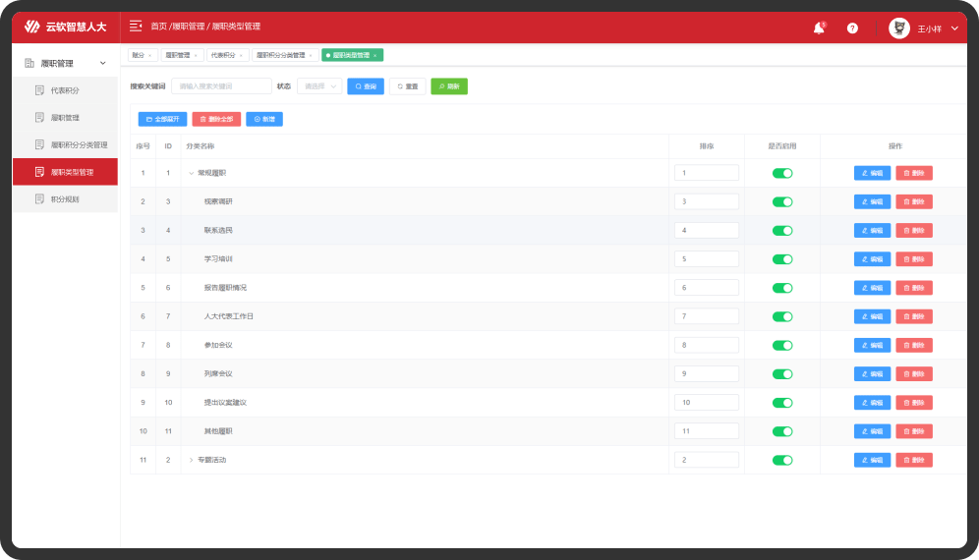Open 履职管理 submenu item in sidebar
This screenshot has width=979, height=560.
click(65, 117)
